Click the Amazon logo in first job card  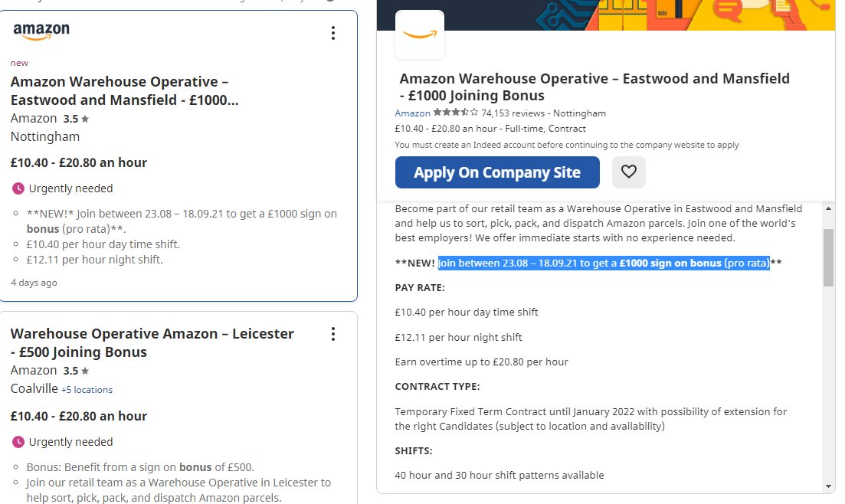click(x=41, y=32)
